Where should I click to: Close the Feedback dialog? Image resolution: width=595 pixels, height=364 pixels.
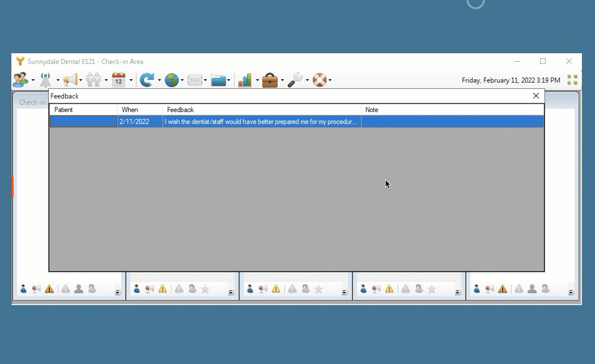pos(535,96)
